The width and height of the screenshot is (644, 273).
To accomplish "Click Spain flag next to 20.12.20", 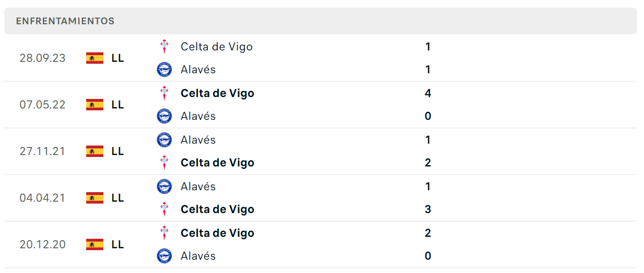I will coord(95,244).
